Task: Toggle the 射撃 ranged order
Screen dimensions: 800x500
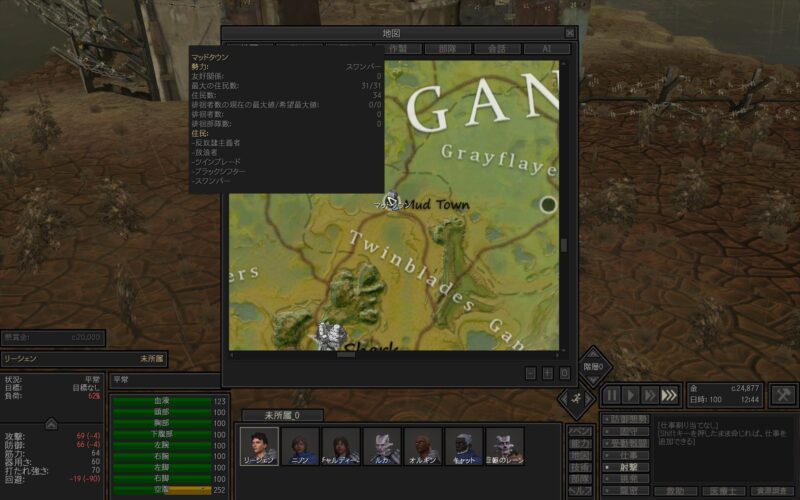Action: tap(626, 467)
